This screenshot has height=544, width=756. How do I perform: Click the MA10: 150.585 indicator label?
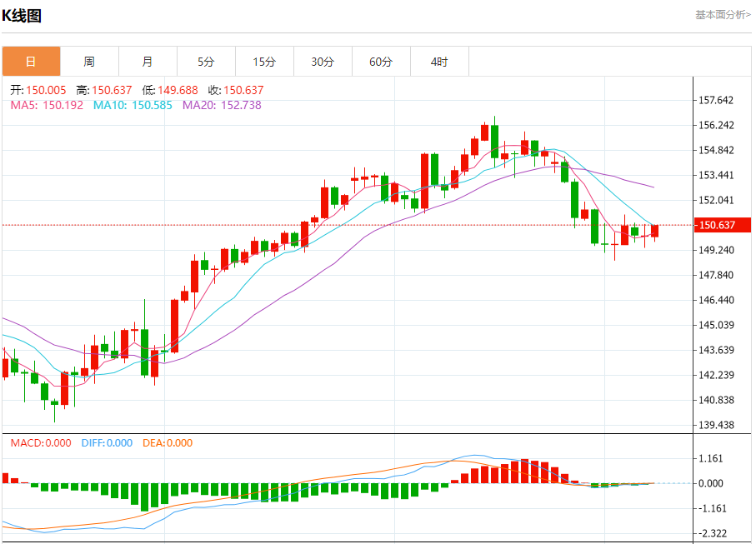coord(133,105)
